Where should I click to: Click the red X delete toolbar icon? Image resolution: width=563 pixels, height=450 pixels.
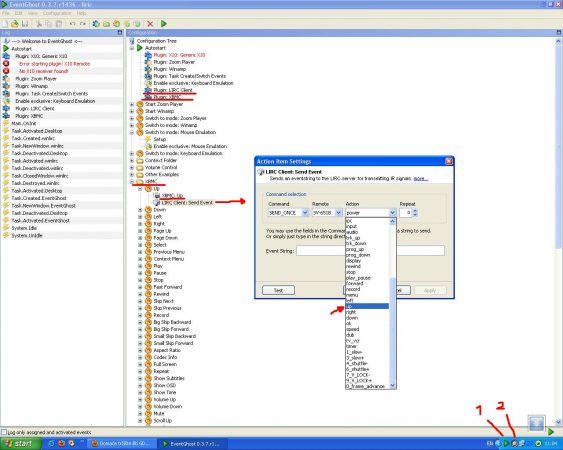[150, 24]
